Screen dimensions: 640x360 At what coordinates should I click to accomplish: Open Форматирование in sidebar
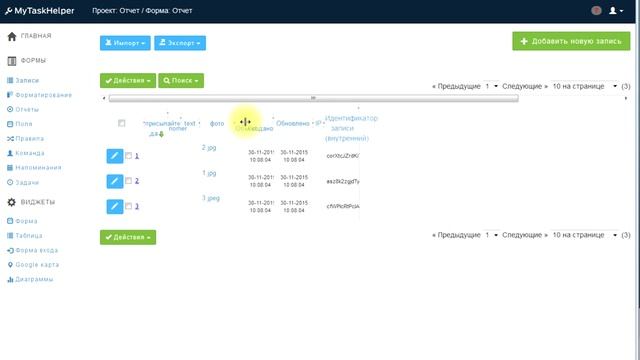(x=43, y=95)
